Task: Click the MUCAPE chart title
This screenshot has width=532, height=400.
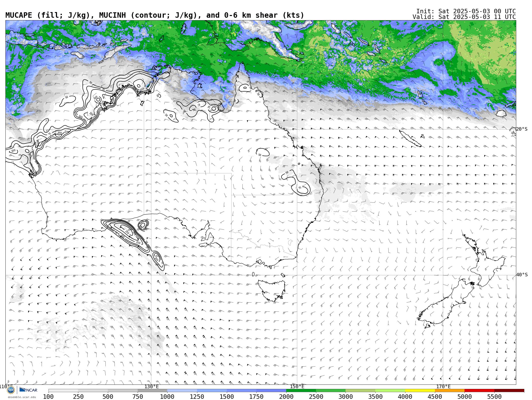Action: (x=155, y=15)
